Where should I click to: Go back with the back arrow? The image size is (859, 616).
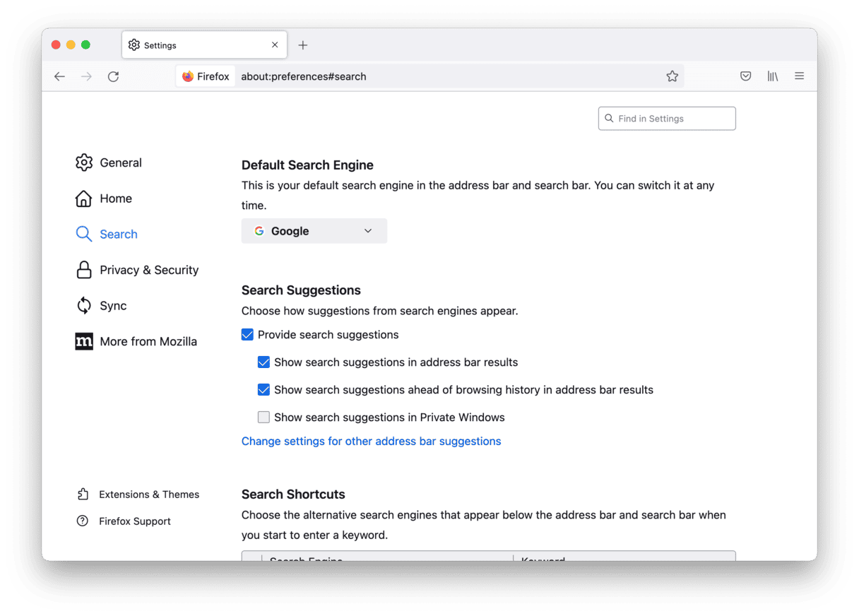point(59,76)
